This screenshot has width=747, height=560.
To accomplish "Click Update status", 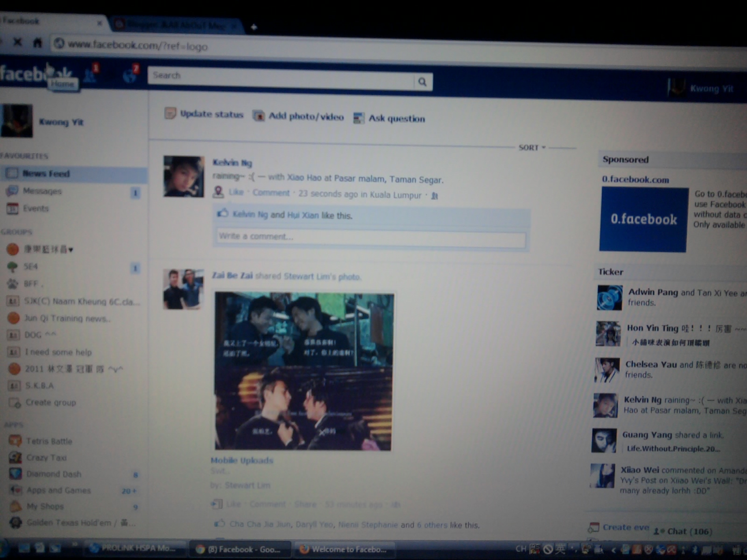I will pyautogui.click(x=204, y=114).
